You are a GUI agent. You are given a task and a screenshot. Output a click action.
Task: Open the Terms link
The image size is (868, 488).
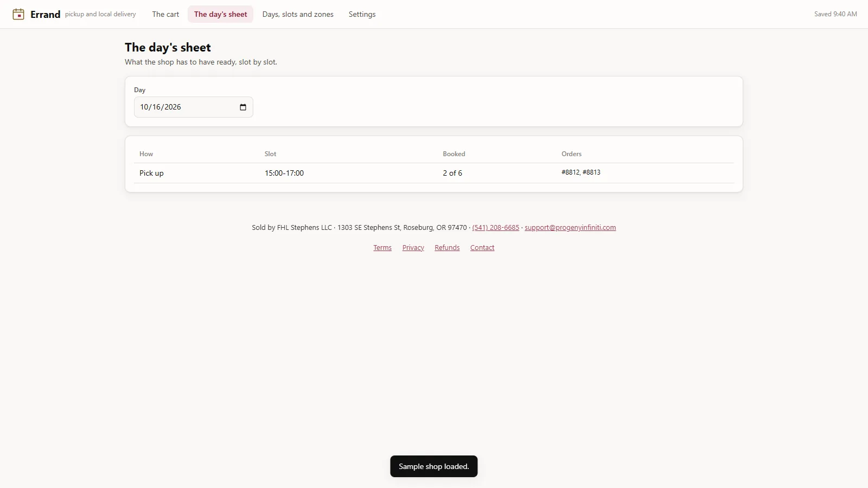point(382,248)
